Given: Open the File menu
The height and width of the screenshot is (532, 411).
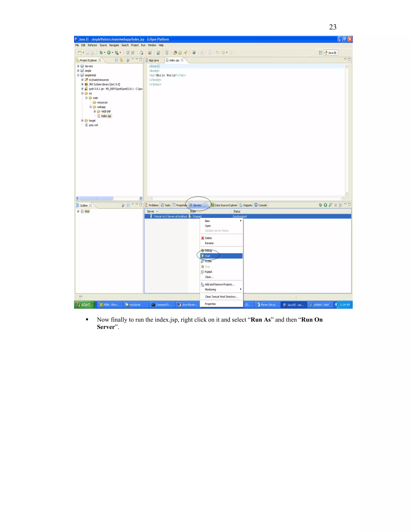Looking at the screenshot, I should pos(77,45).
